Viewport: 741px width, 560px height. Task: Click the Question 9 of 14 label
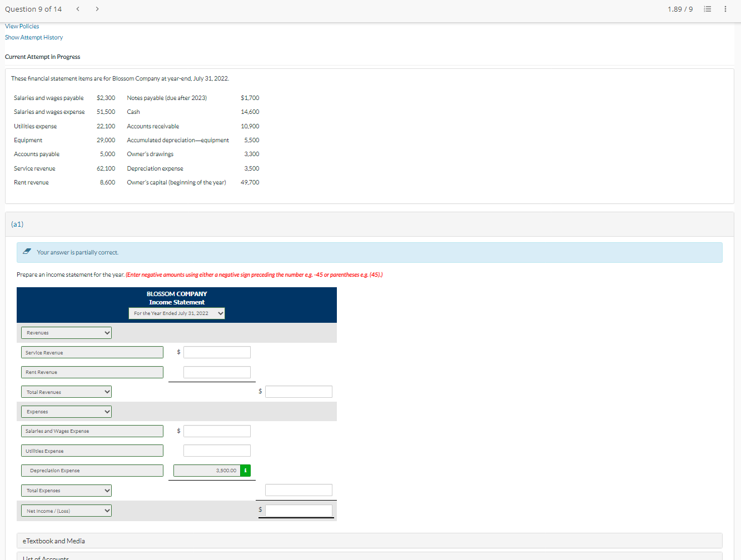[x=33, y=9]
